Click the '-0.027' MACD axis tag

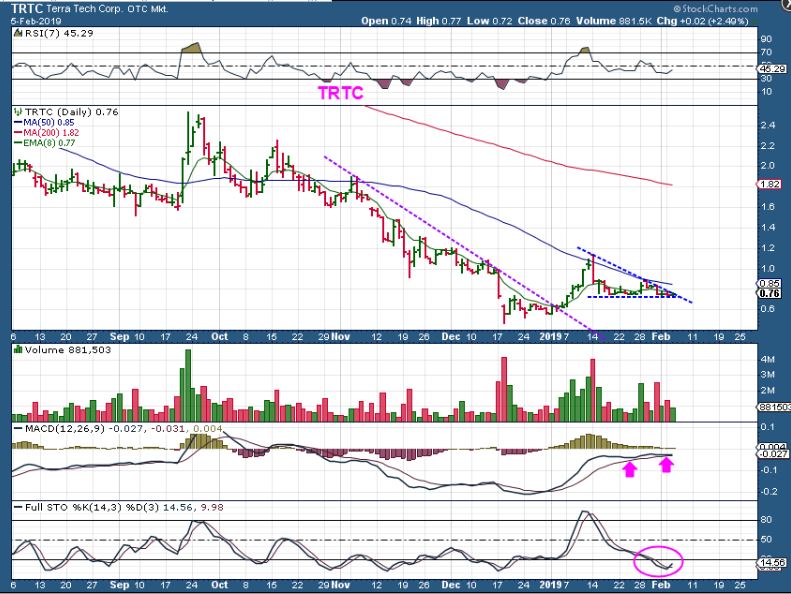772,454
